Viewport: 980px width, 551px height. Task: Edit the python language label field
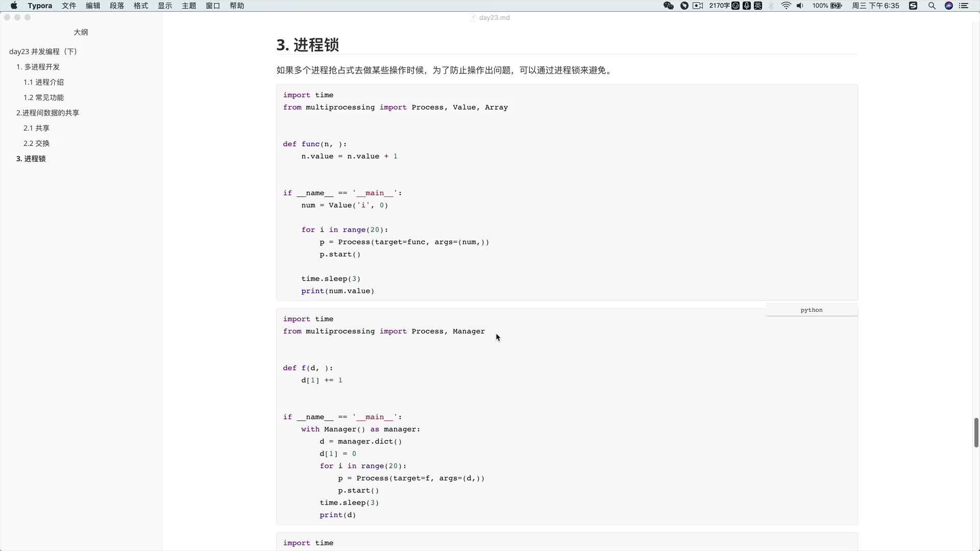tap(812, 310)
